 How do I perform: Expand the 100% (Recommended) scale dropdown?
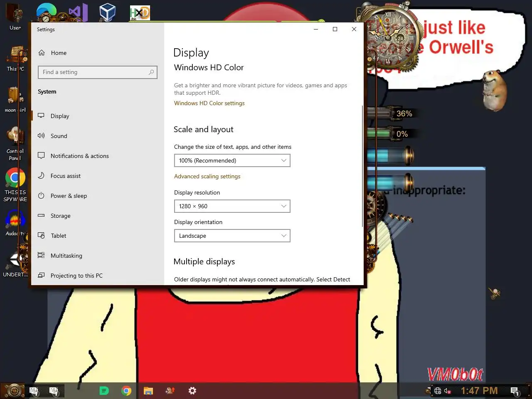click(x=232, y=160)
